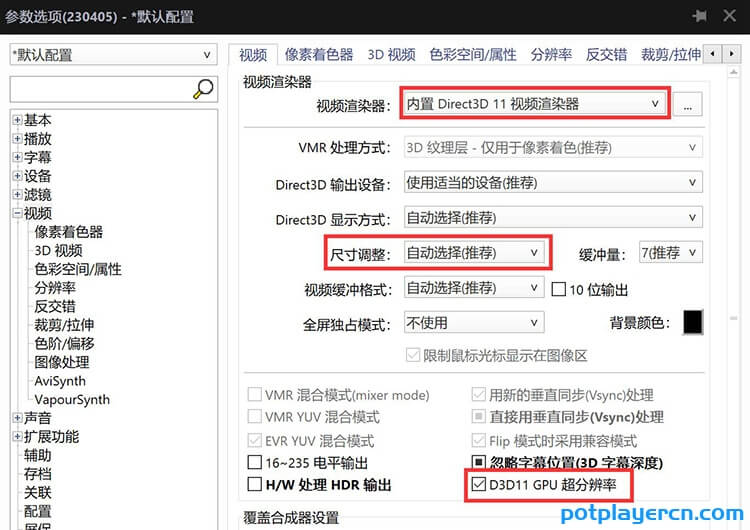Switch to the 反交错 tab
750x530 pixels.
606,55
